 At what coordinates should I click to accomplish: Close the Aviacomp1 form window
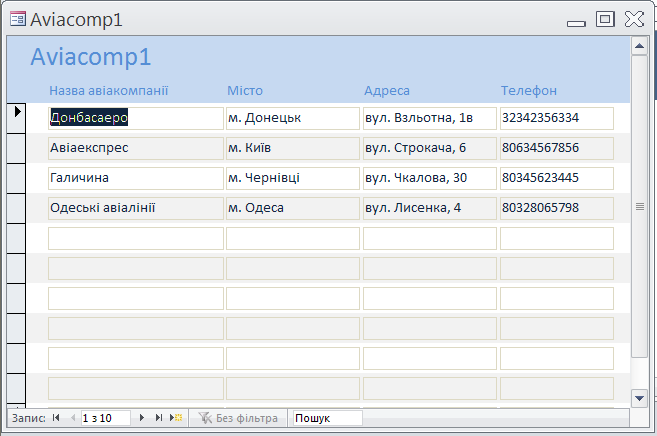[x=634, y=19]
